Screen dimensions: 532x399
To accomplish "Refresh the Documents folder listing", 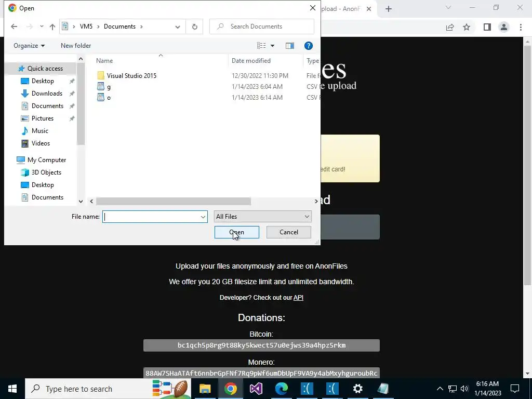I will coord(194,26).
